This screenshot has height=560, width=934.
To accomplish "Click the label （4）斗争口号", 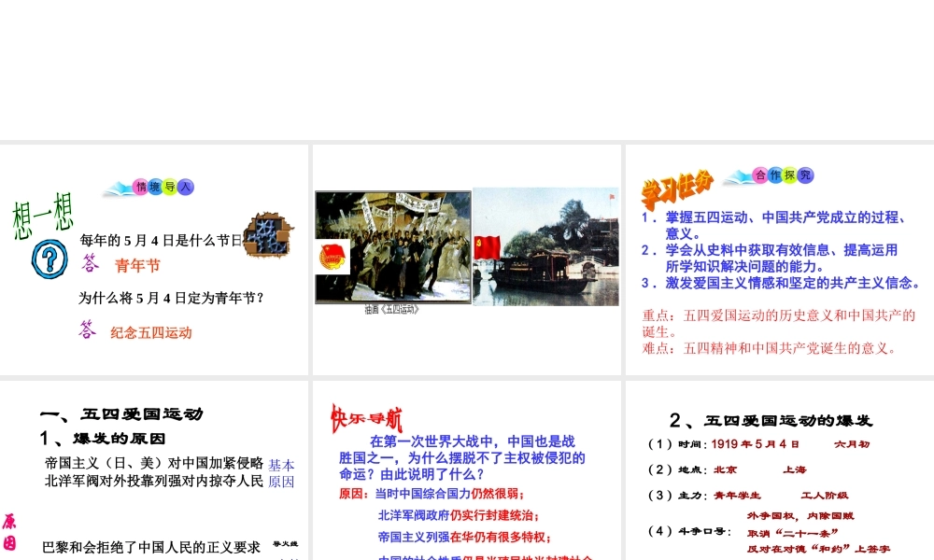I will pos(689,531).
